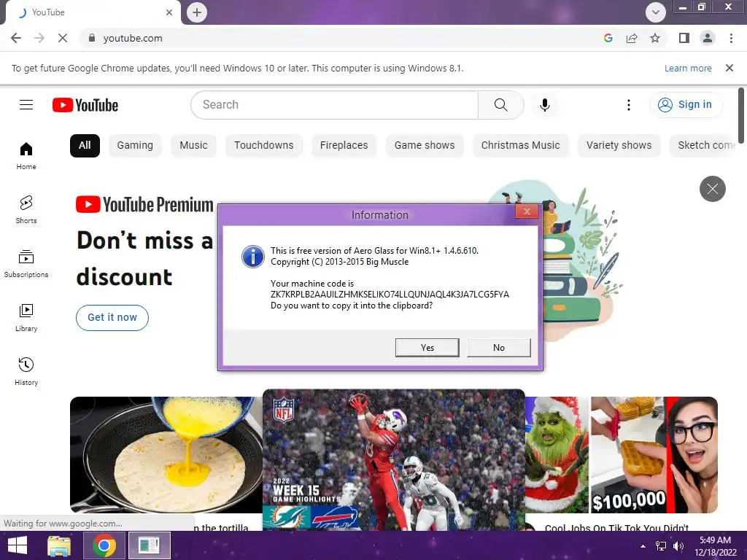Image resolution: width=747 pixels, height=560 pixels.
Task: Open the Google icon in the address bar
Action: point(608,38)
